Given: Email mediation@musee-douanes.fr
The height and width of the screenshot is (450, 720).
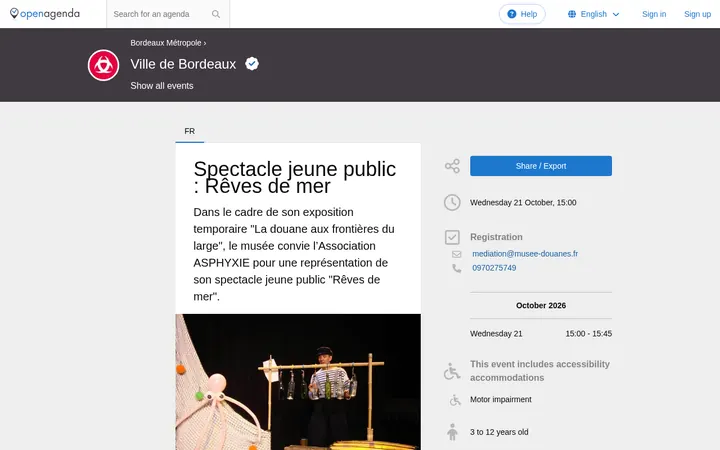Looking at the screenshot, I should (525, 254).
